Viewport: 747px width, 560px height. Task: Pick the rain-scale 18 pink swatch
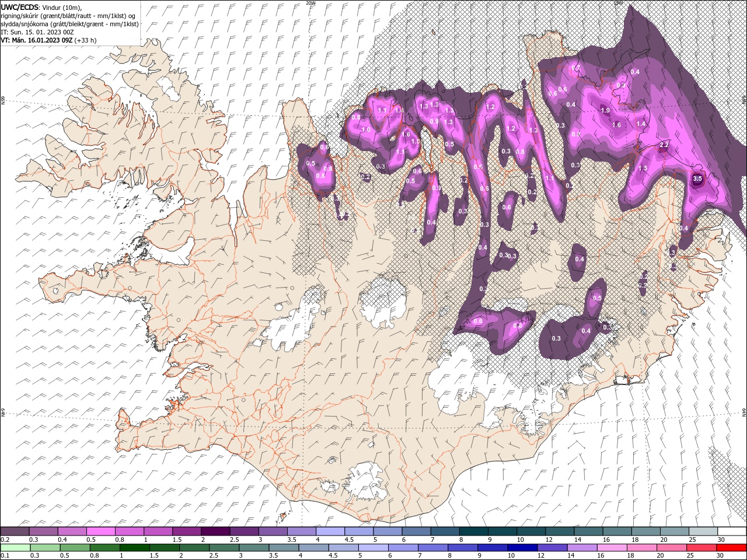(641, 548)
